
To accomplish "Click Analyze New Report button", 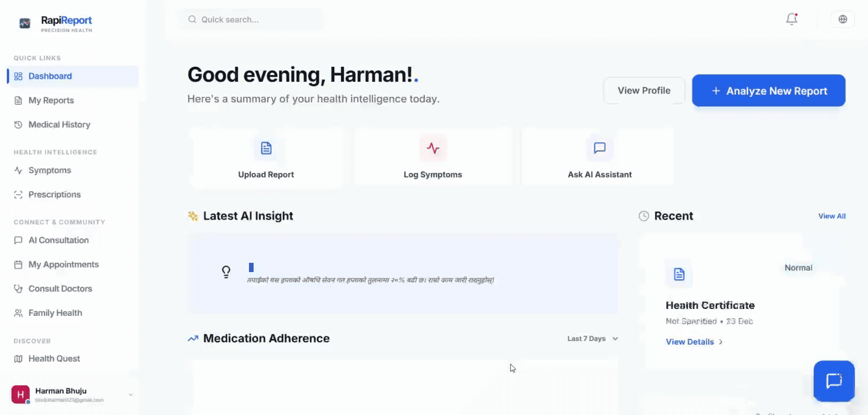I will [769, 90].
